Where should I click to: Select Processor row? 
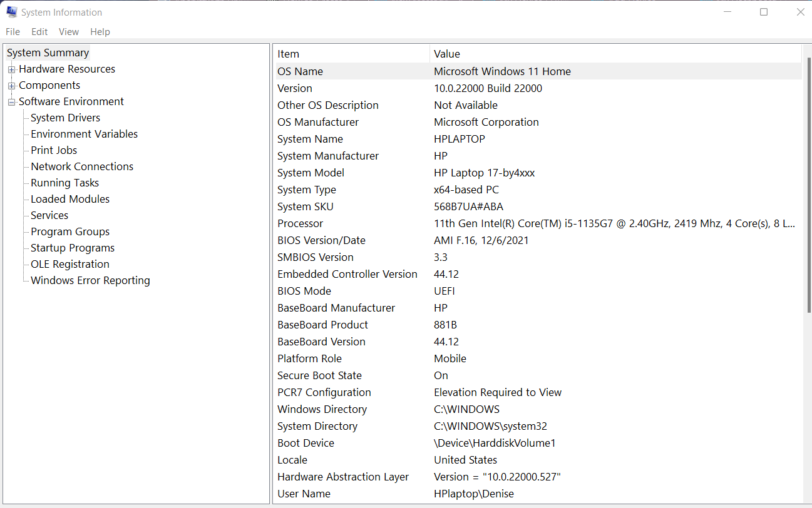coord(538,223)
